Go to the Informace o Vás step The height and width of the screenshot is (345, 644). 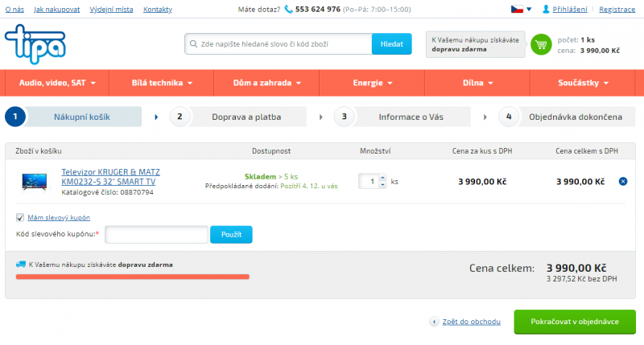411,117
